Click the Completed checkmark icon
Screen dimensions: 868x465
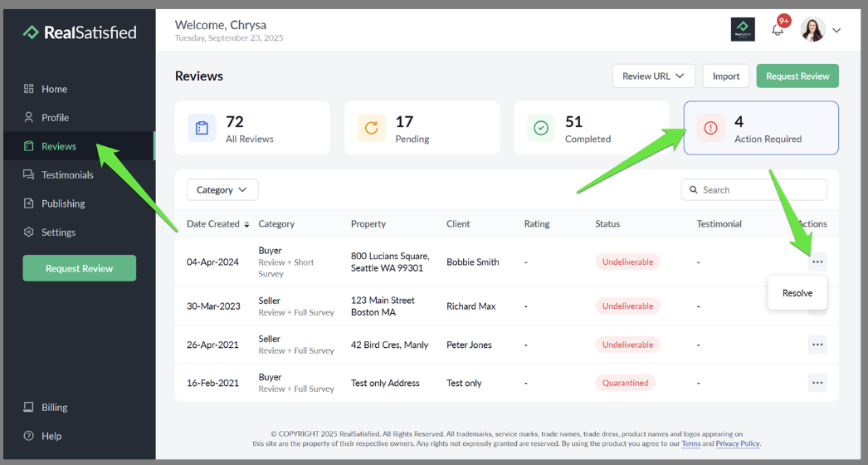tap(541, 128)
